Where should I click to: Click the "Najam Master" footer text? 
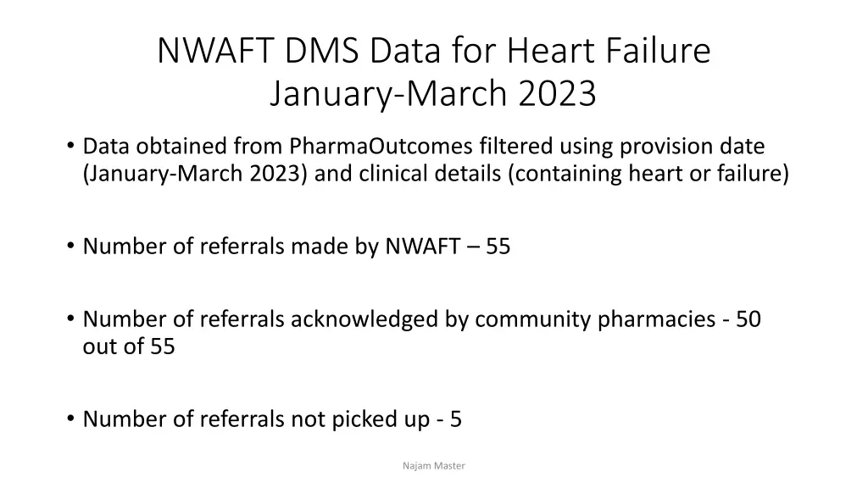(x=433, y=465)
